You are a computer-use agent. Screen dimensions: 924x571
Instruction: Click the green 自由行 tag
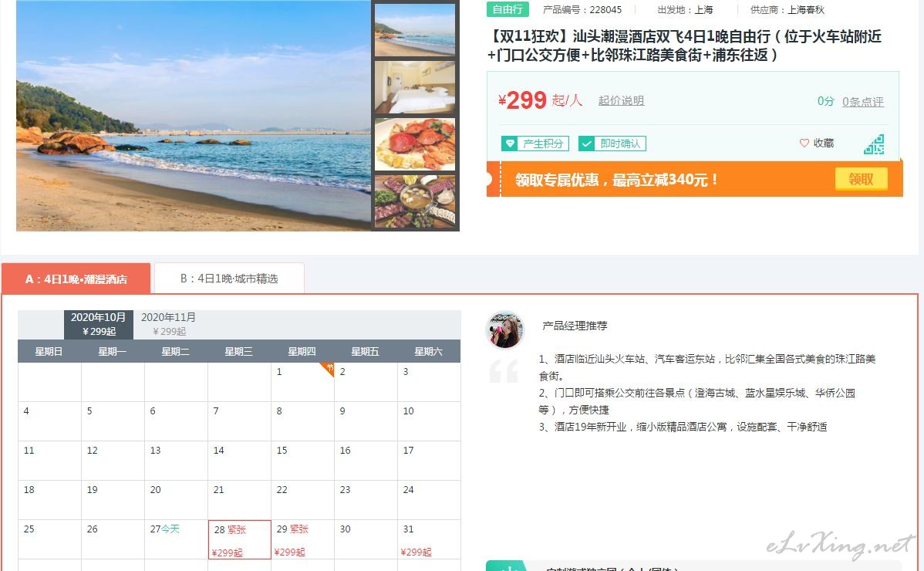click(x=508, y=9)
